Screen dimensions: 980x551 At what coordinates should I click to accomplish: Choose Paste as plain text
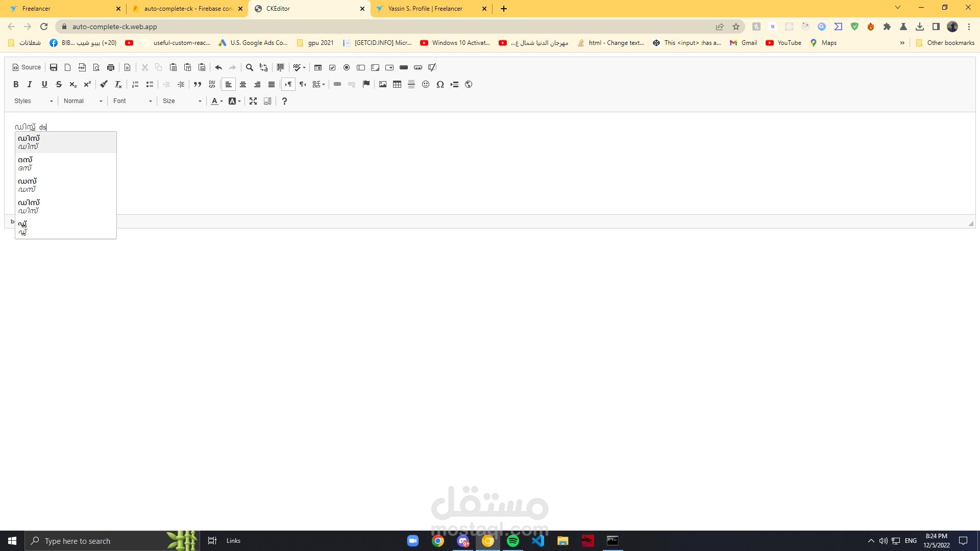[x=187, y=67]
